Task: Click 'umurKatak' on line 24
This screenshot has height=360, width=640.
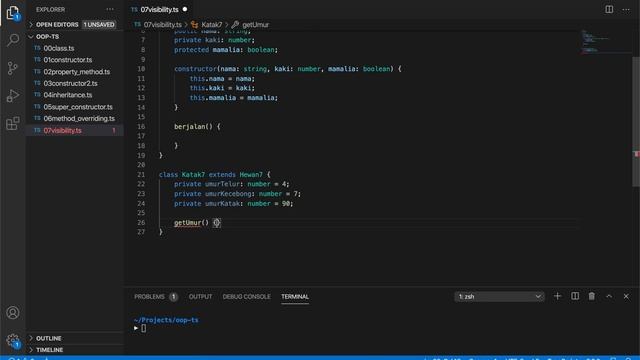Action: point(222,204)
